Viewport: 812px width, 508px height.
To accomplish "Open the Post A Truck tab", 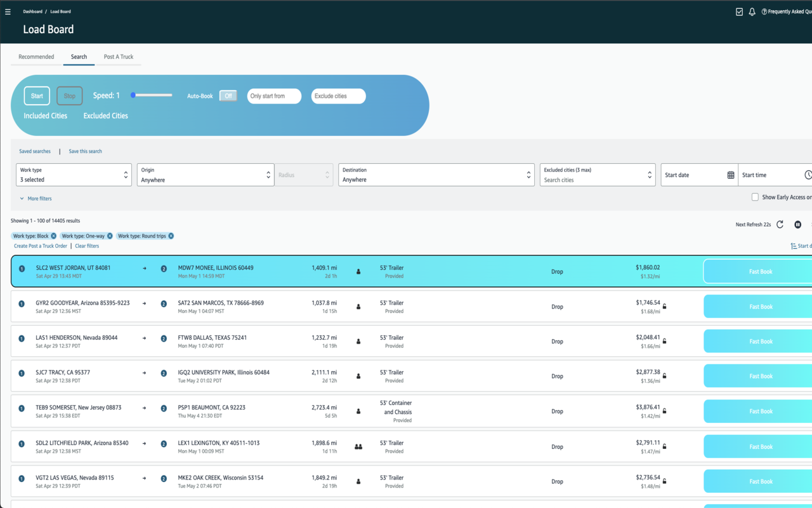I will [119, 57].
